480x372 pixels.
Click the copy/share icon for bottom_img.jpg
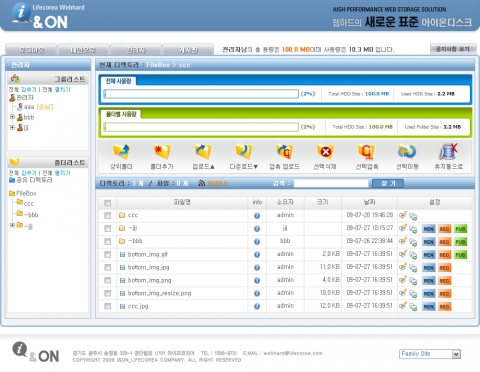413,268
